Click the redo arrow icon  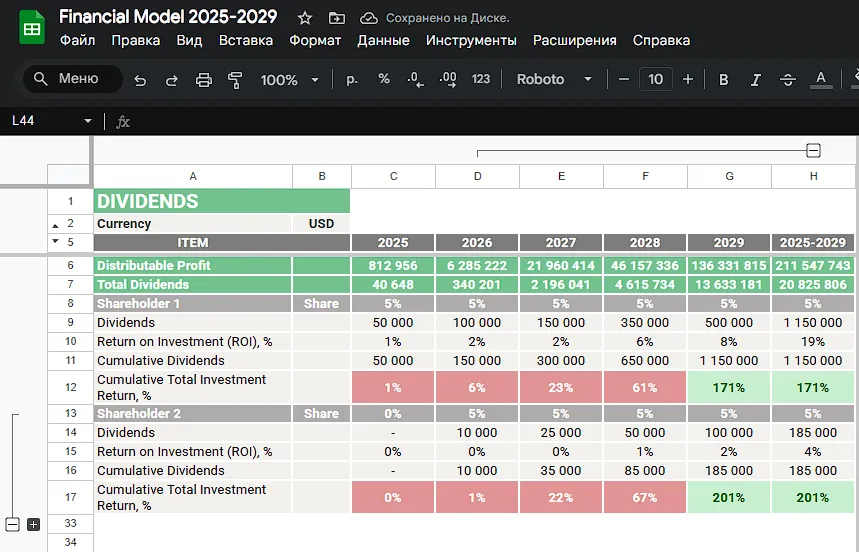coord(172,80)
